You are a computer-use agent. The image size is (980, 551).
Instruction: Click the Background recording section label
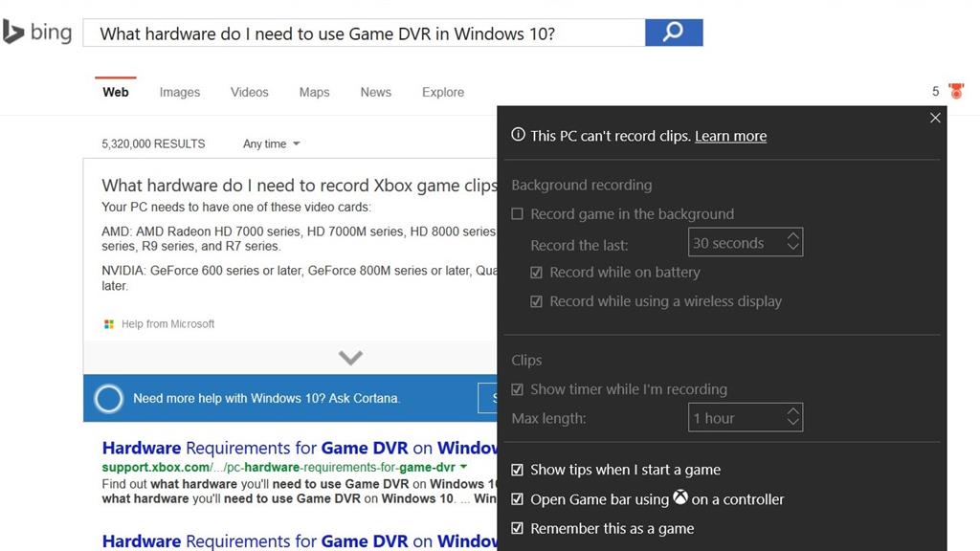click(x=582, y=185)
